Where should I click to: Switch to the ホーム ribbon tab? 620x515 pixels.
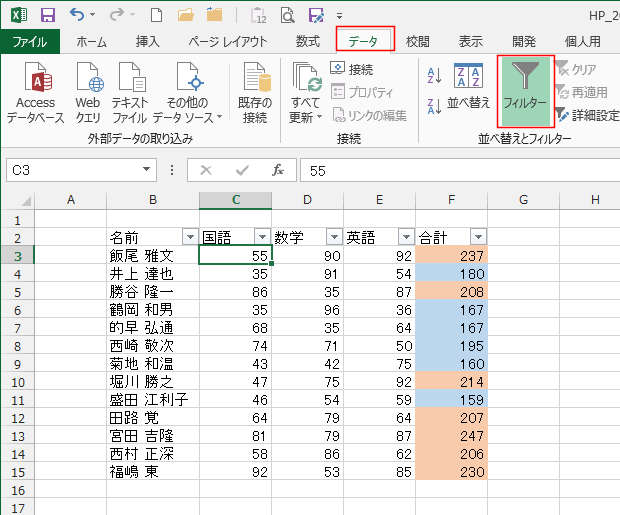click(92, 41)
